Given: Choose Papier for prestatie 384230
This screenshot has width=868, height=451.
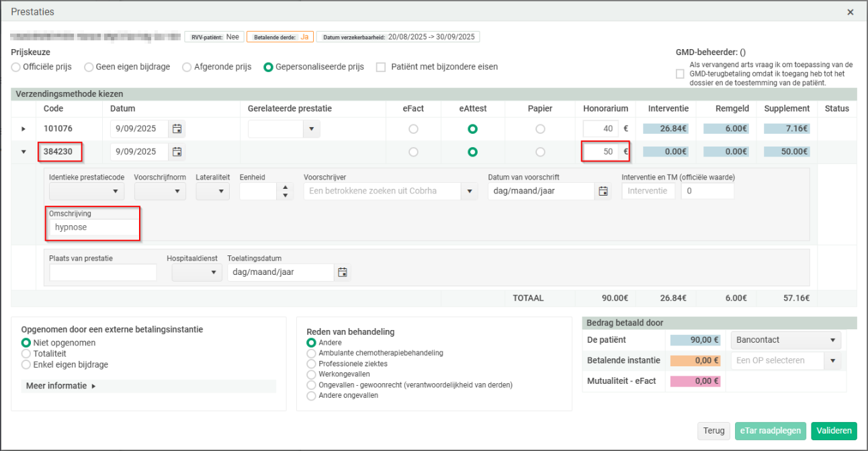Looking at the screenshot, I should coord(540,152).
